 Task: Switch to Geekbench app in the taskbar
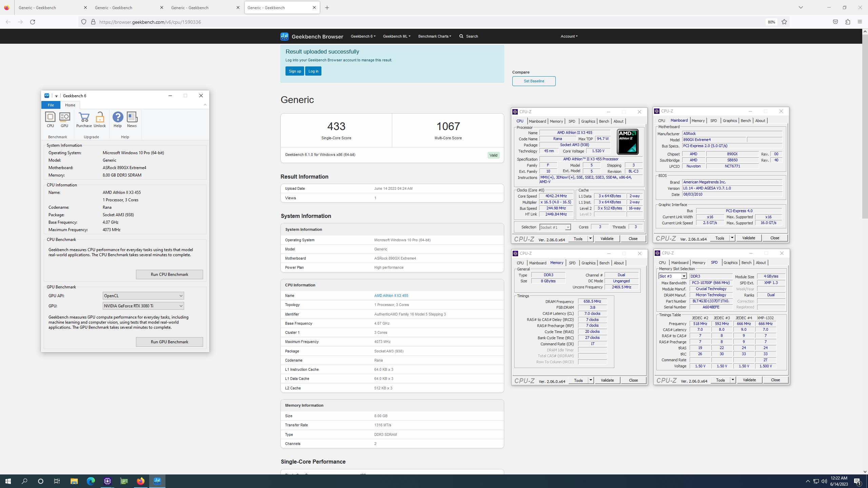coord(157,481)
